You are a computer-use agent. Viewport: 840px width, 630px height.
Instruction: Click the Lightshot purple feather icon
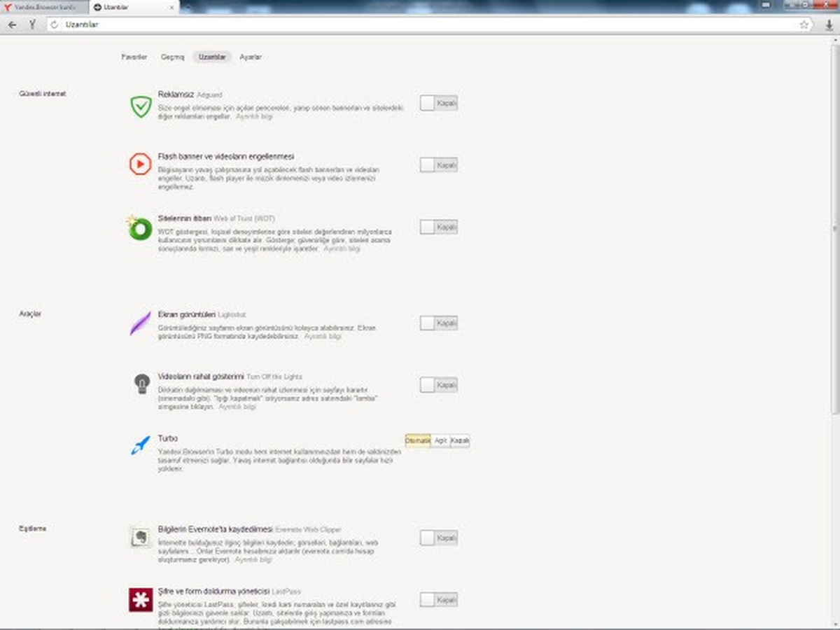[x=141, y=323]
